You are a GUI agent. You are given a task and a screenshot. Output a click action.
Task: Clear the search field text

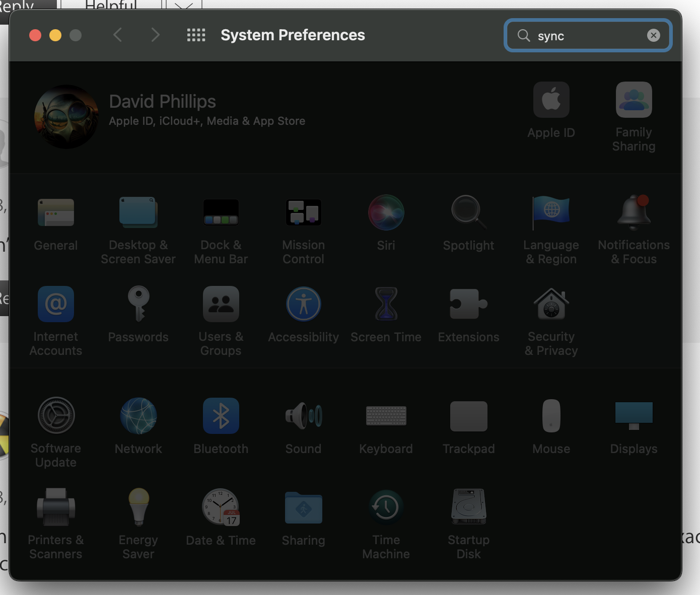pyautogui.click(x=654, y=35)
